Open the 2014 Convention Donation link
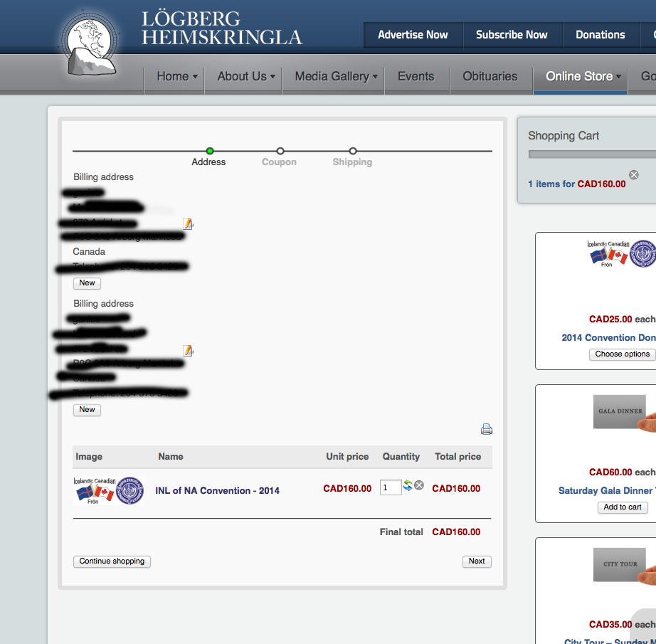This screenshot has height=644, width=656. 608,338
